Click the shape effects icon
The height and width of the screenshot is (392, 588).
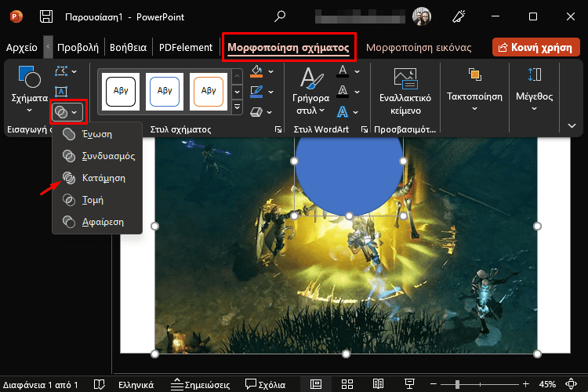pos(256,112)
